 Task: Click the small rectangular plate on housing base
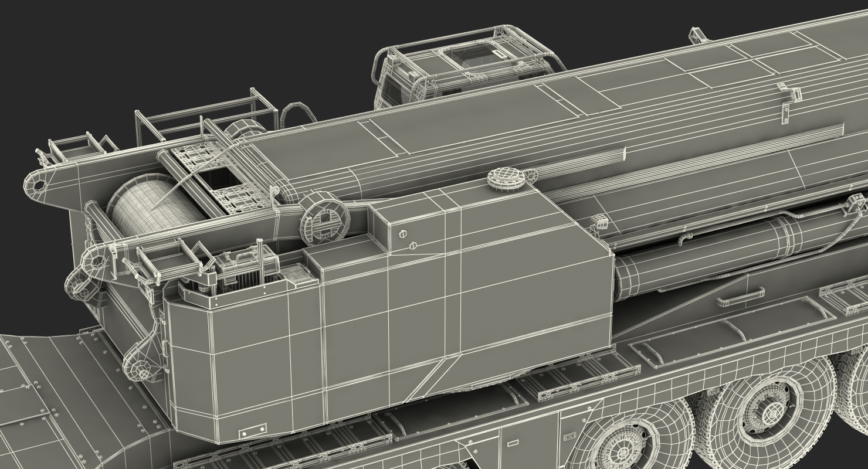coord(252,431)
